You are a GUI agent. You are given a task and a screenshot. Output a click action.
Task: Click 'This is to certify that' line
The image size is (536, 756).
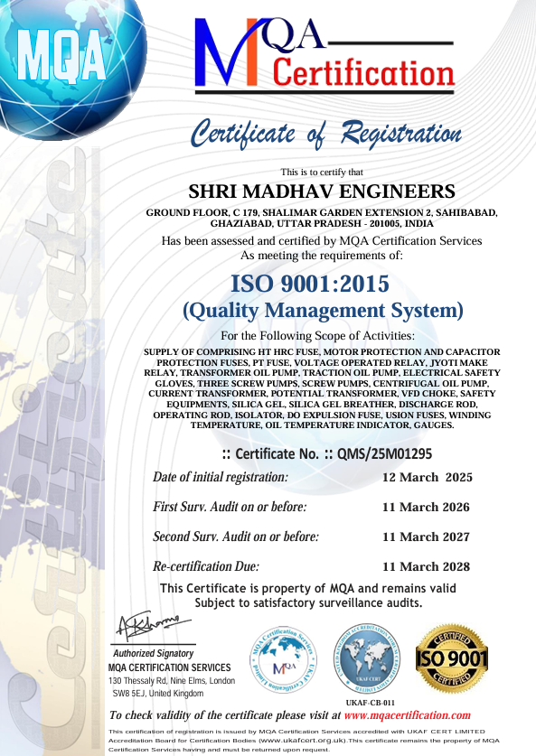click(322, 172)
